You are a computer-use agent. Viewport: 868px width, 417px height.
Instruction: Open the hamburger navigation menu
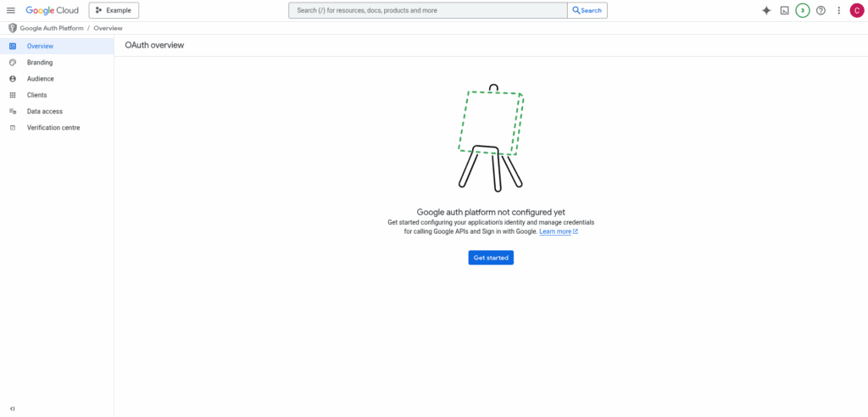click(10, 10)
